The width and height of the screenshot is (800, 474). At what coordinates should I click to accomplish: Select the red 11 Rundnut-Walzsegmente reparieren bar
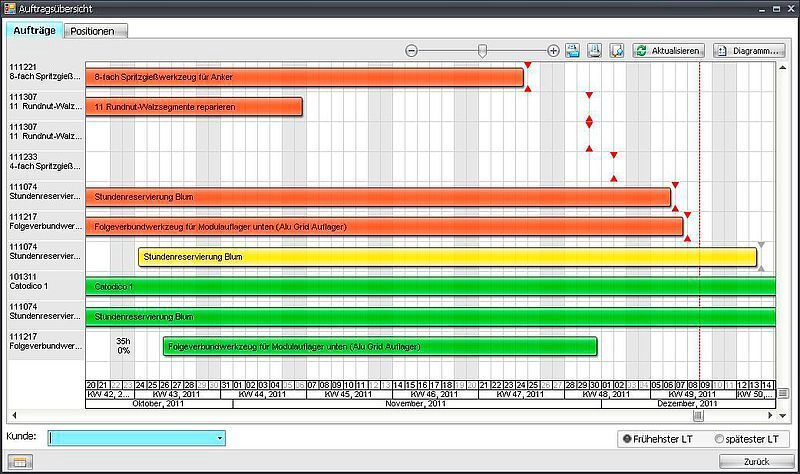tap(194, 107)
